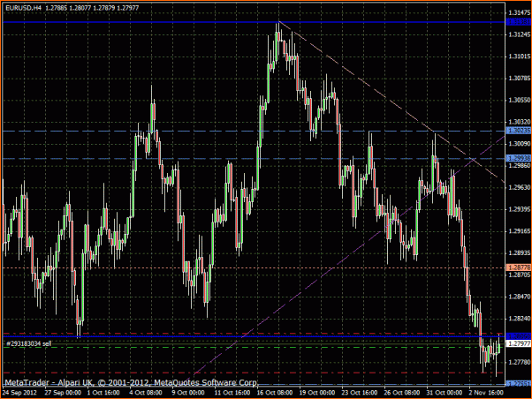Click the 24 Sep 2012 date label
Image resolution: width=532 pixels, height=399 pixels.
[19, 393]
